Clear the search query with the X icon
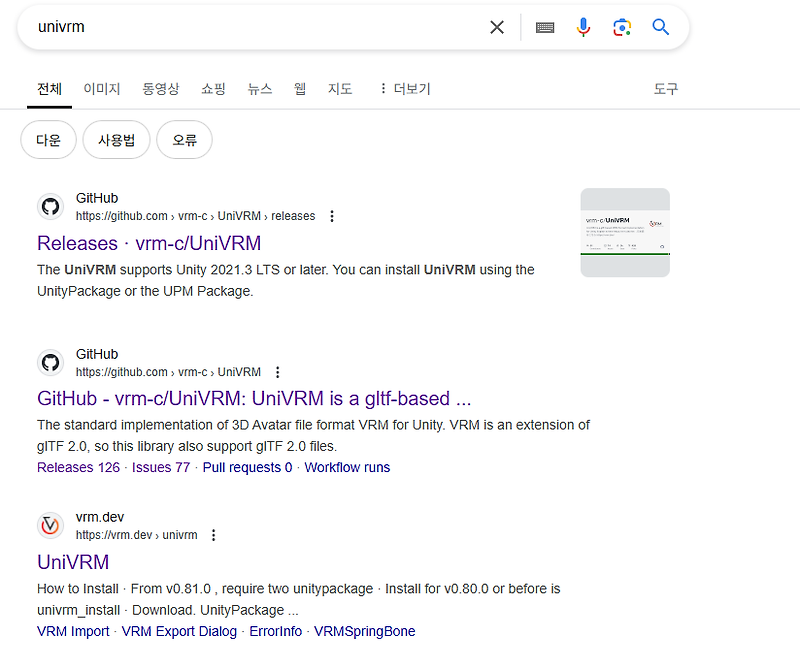800x668 pixels. [x=497, y=28]
